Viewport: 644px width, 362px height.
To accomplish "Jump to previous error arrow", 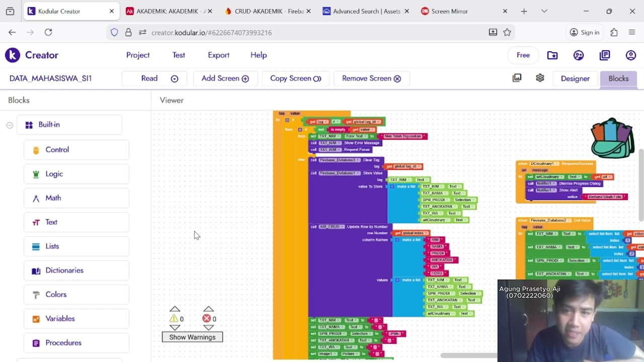I will (x=208, y=309).
